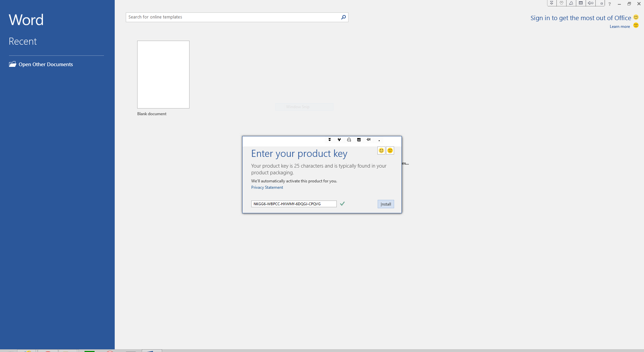Click the grid icon in the product key dialog
The image size is (644, 352).
[x=359, y=140]
